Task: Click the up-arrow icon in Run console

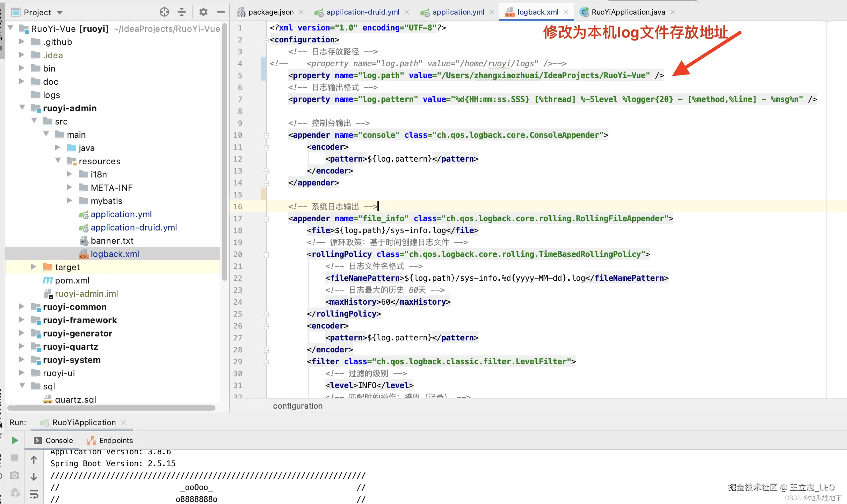Action: [x=34, y=460]
